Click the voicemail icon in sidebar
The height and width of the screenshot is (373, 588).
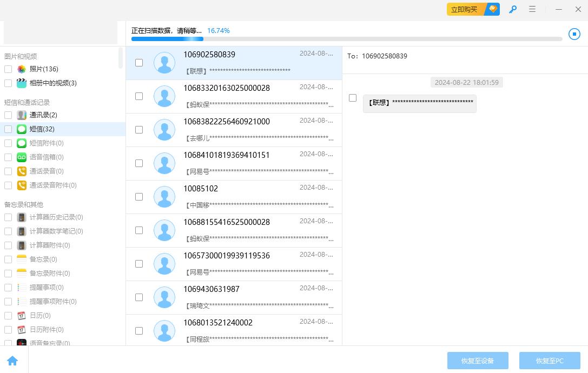[x=22, y=157]
